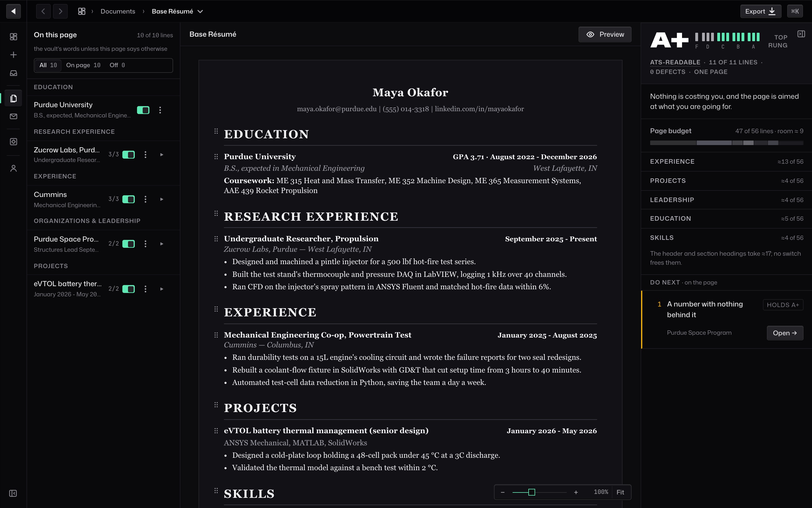Open the more menu for Cummins entry

(x=145, y=199)
